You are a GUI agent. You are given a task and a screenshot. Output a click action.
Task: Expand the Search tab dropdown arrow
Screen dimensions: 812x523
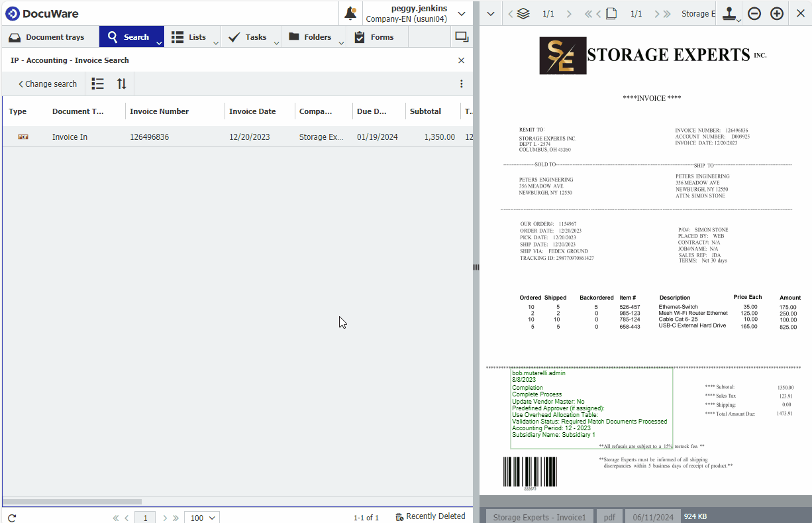(159, 43)
